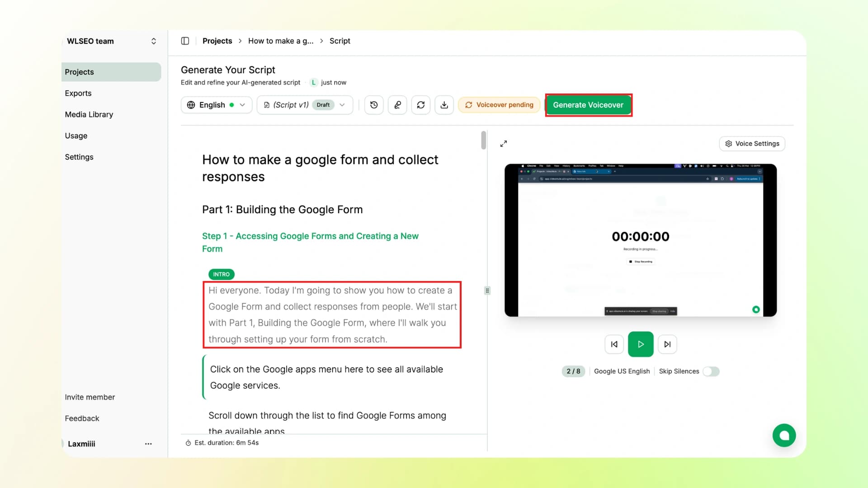Screen dimensions: 868x488
Task: Regenerate the script with the refresh icon
Action: coord(420,104)
